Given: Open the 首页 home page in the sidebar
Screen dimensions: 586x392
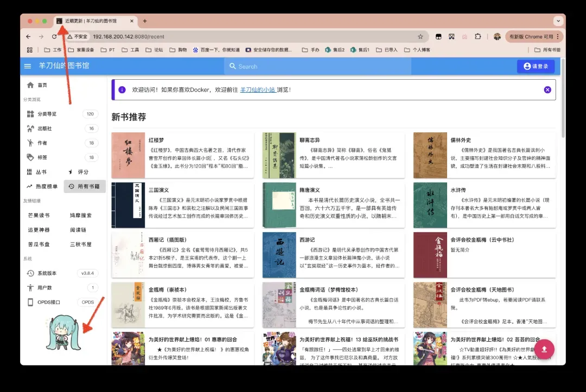Looking at the screenshot, I should (42, 85).
